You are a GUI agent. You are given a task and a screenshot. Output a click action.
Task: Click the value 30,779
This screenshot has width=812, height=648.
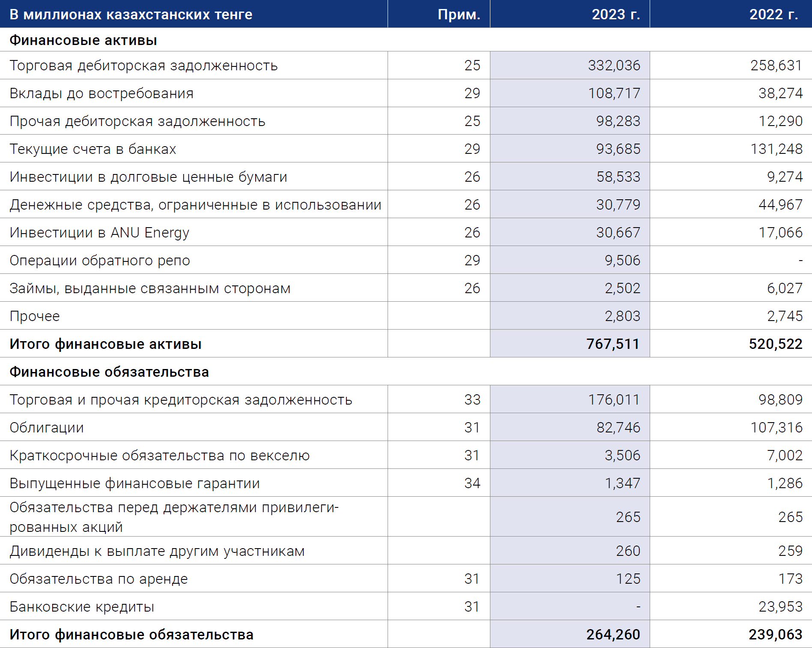[618, 205]
